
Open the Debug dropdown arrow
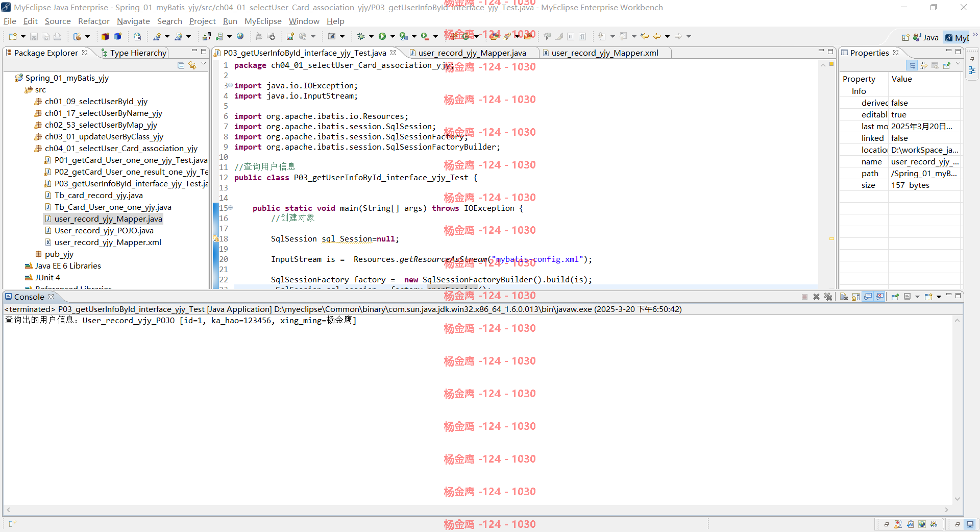tap(371, 36)
